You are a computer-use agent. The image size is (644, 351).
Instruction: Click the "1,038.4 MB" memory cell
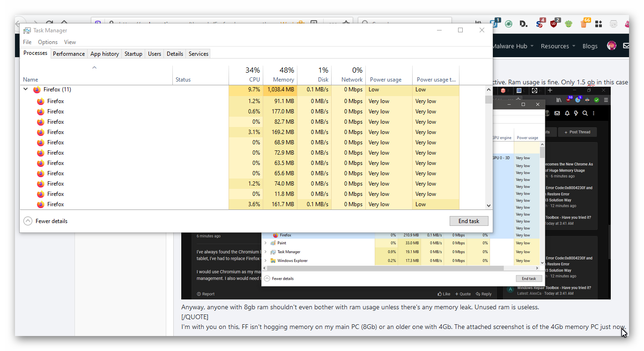[x=281, y=90]
